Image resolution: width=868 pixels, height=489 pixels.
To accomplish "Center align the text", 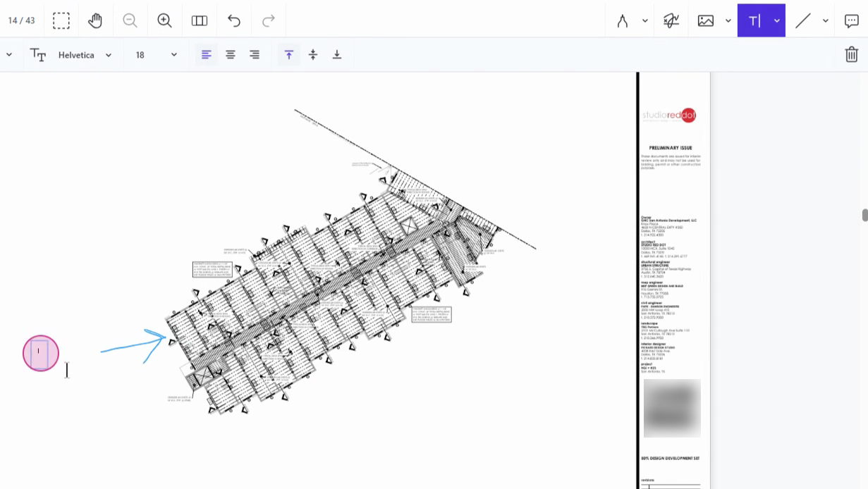I will [231, 55].
